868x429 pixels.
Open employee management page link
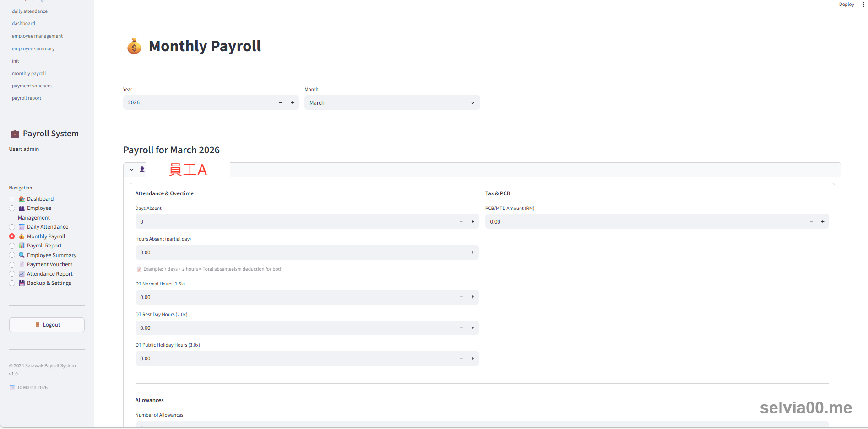coord(37,36)
